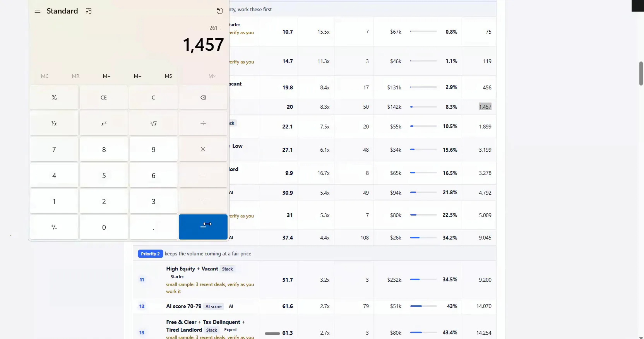The height and width of the screenshot is (339, 644).
Task: Click the multiply operator key
Action: (x=203, y=149)
